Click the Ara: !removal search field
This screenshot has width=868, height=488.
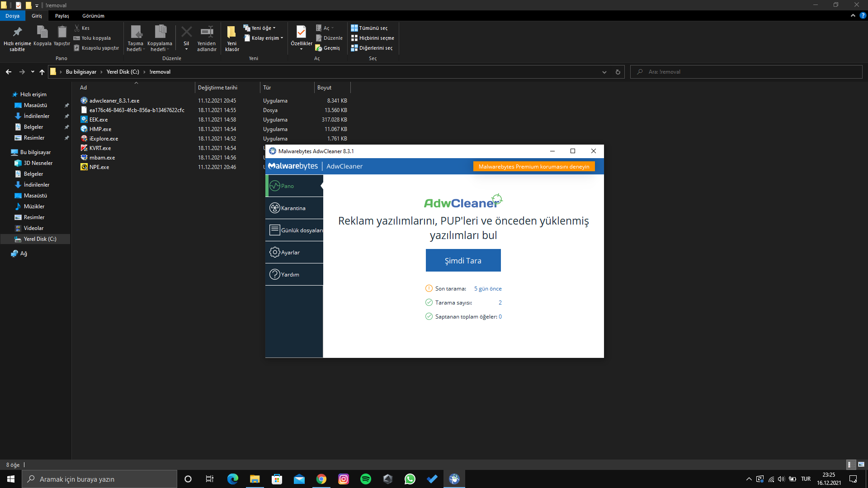click(746, 72)
